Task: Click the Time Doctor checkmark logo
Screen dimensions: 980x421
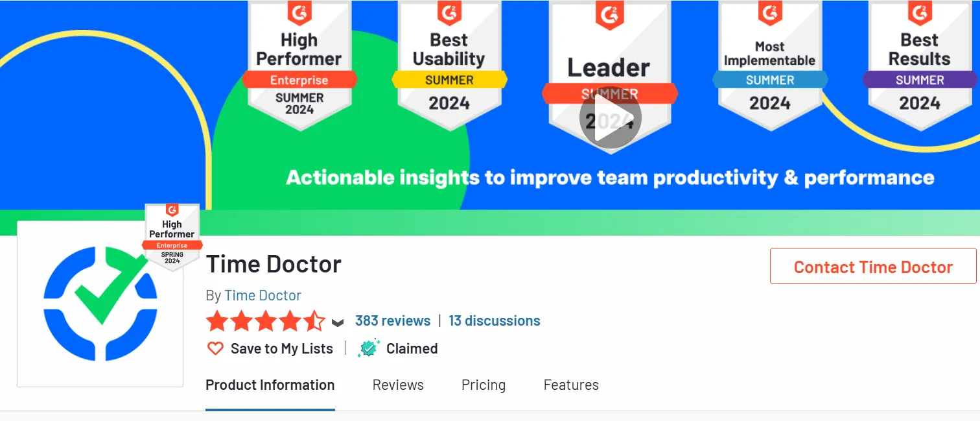Action: click(100, 304)
